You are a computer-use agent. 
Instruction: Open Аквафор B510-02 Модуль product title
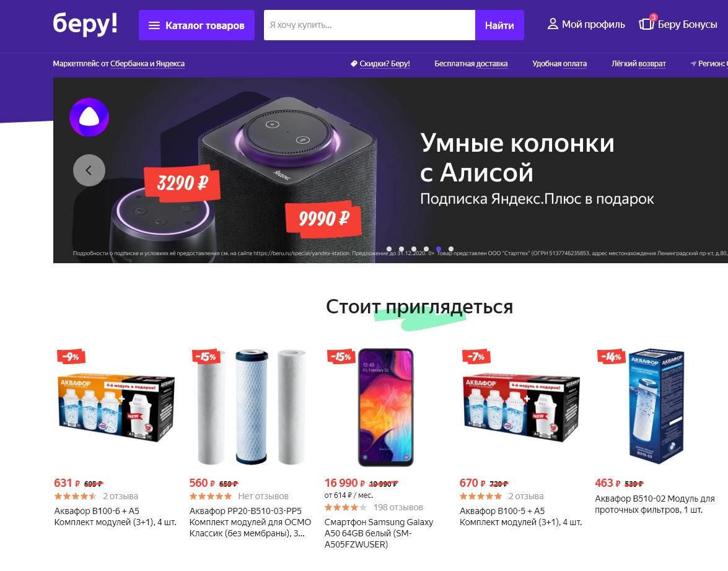point(655,504)
